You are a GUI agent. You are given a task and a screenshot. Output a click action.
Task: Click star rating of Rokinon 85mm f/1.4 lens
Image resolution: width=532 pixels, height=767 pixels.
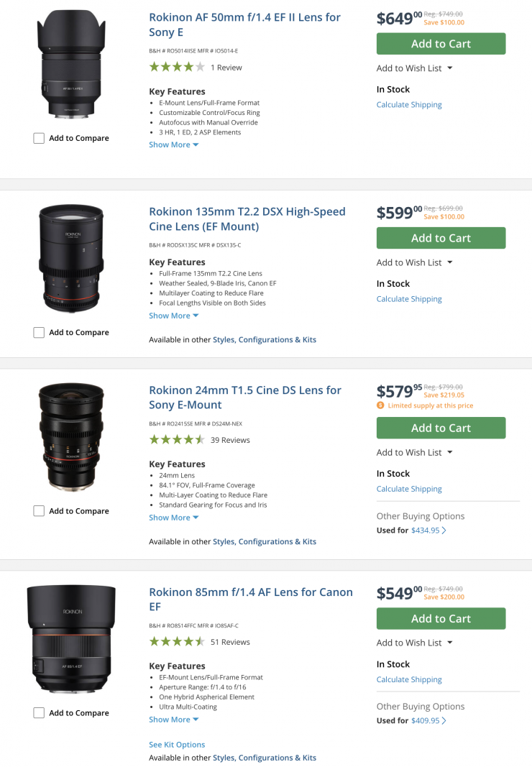tap(177, 642)
